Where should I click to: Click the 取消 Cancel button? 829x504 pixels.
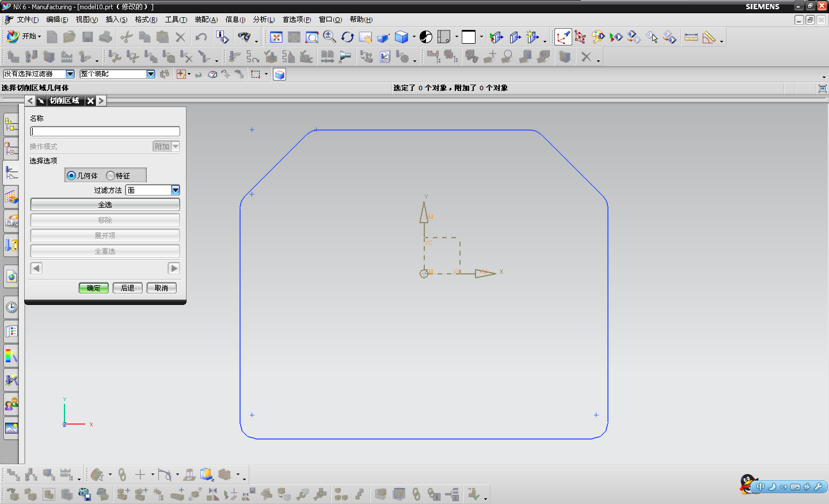pos(162,288)
